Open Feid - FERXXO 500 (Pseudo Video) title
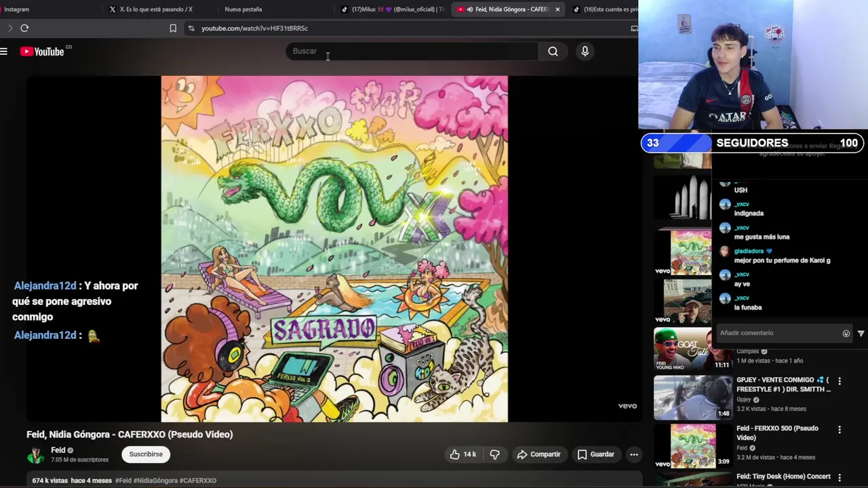The width and height of the screenshot is (868, 488). pyautogui.click(x=777, y=433)
